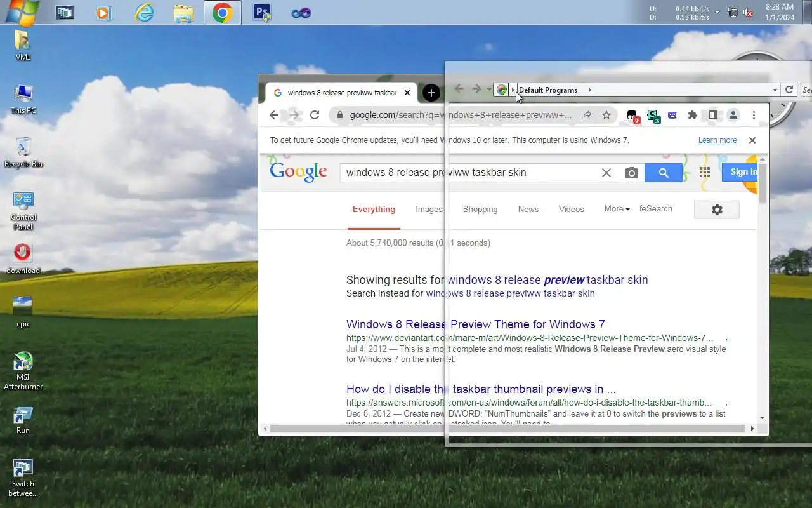Open File Explorer from taskbar
This screenshot has height=508, width=812.
pyautogui.click(x=183, y=12)
